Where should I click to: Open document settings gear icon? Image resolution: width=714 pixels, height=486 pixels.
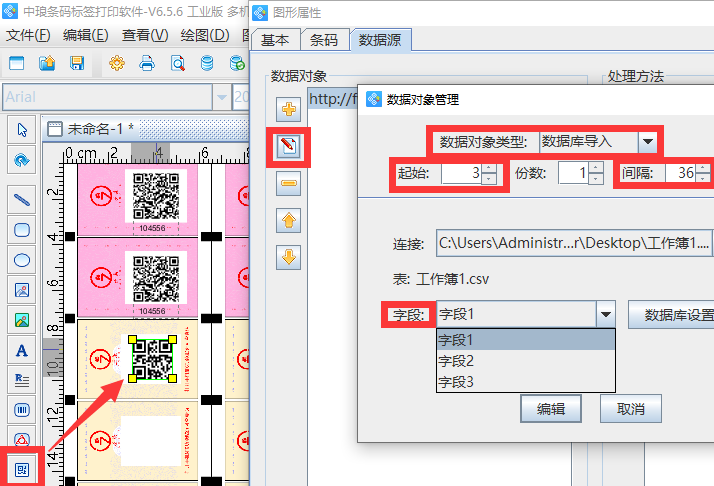tap(117, 63)
